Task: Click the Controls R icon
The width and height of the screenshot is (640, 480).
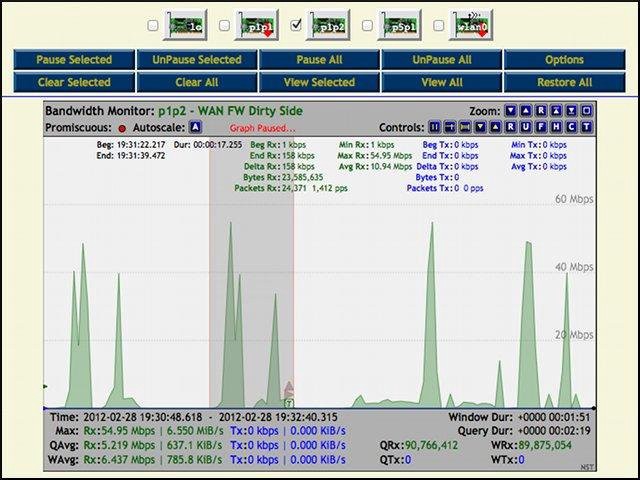Action: (x=511, y=127)
